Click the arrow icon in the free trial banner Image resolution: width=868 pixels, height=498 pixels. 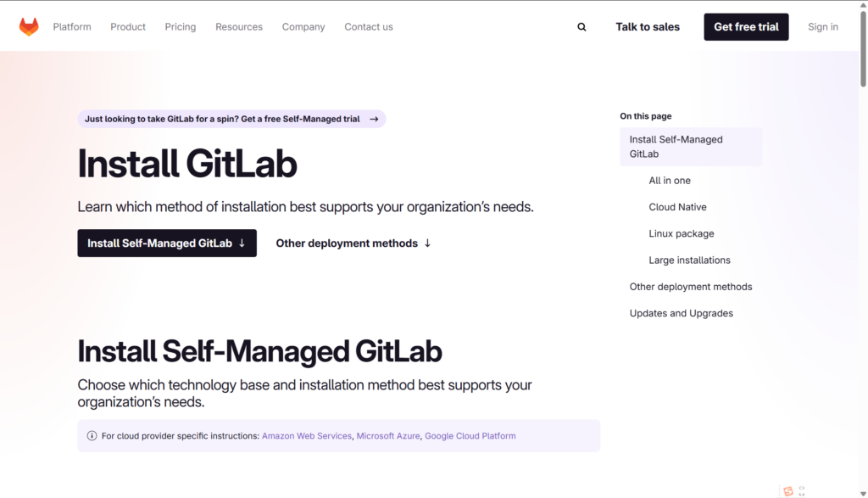[x=374, y=120]
